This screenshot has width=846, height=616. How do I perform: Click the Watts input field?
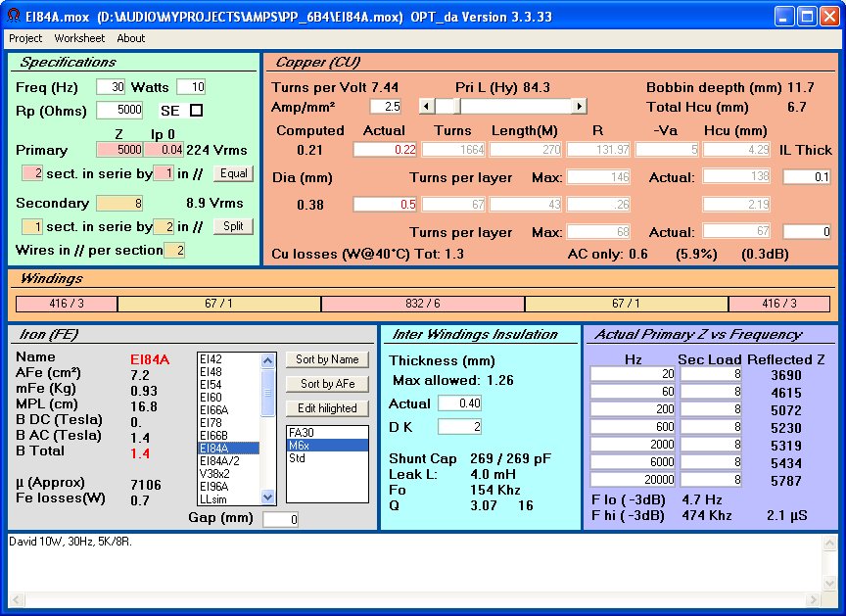[x=191, y=87]
